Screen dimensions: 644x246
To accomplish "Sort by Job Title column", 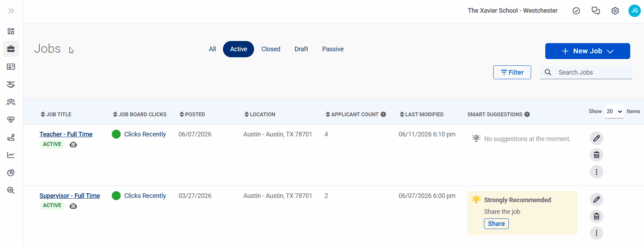I will click(x=56, y=115).
